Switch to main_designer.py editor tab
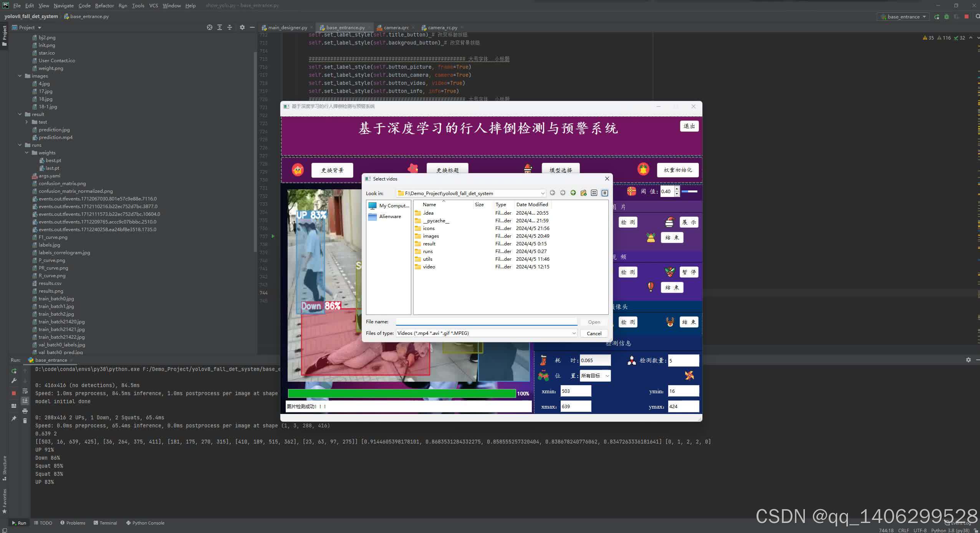Screen dimensions: 980x533 287,28
